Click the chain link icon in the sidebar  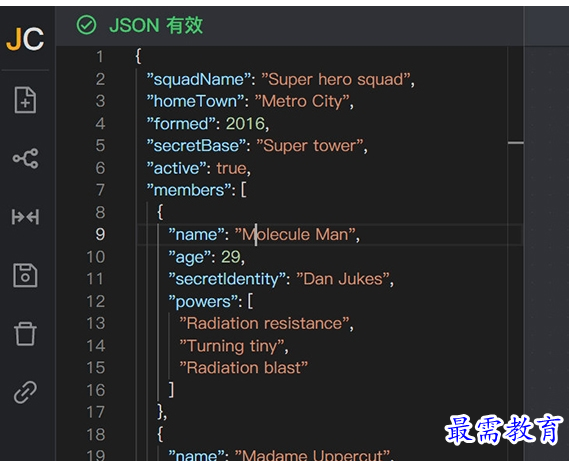point(25,392)
